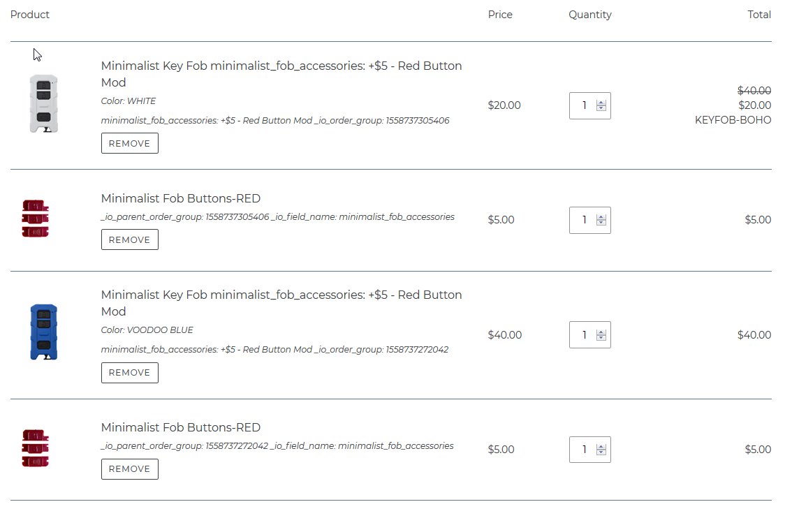Open the white Minimalist Key Fob title link
The height and width of the screenshot is (532, 792).
pyautogui.click(x=281, y=74)
